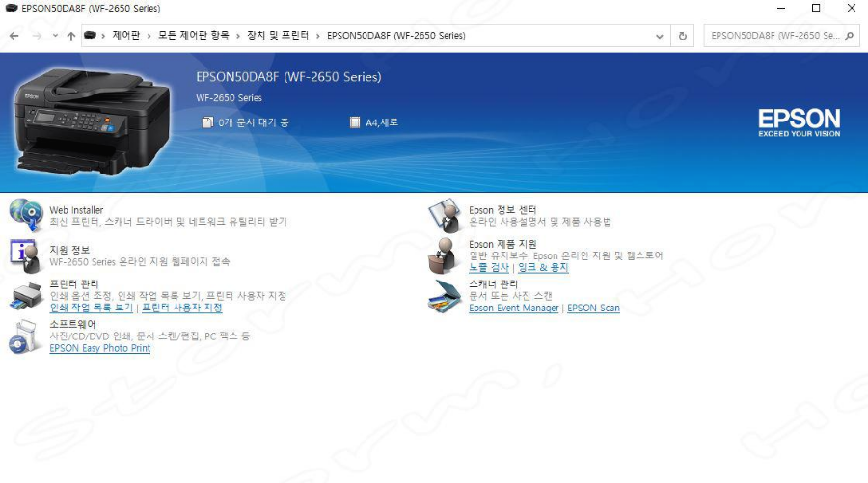Open the Epson 정보 센터 book icon
This screenshot has height=483, width=868.
pyautogui.click(x=445, y=216)
